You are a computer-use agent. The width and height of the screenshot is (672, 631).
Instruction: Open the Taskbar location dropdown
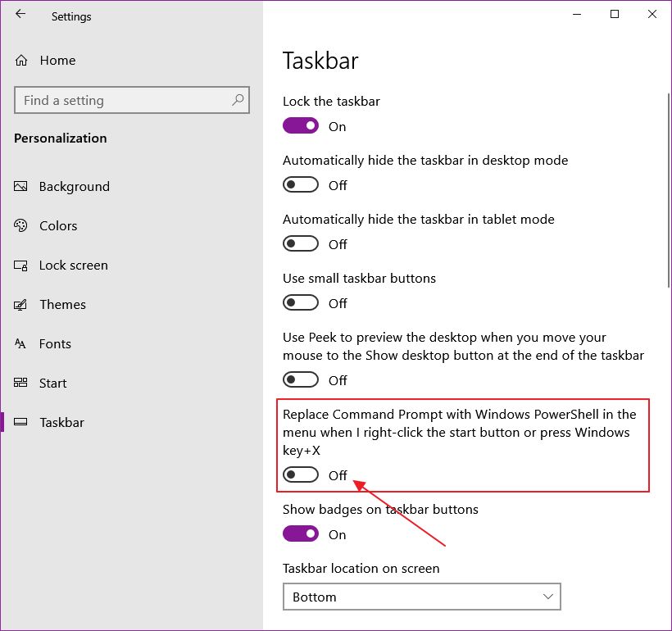click(422, 597)
